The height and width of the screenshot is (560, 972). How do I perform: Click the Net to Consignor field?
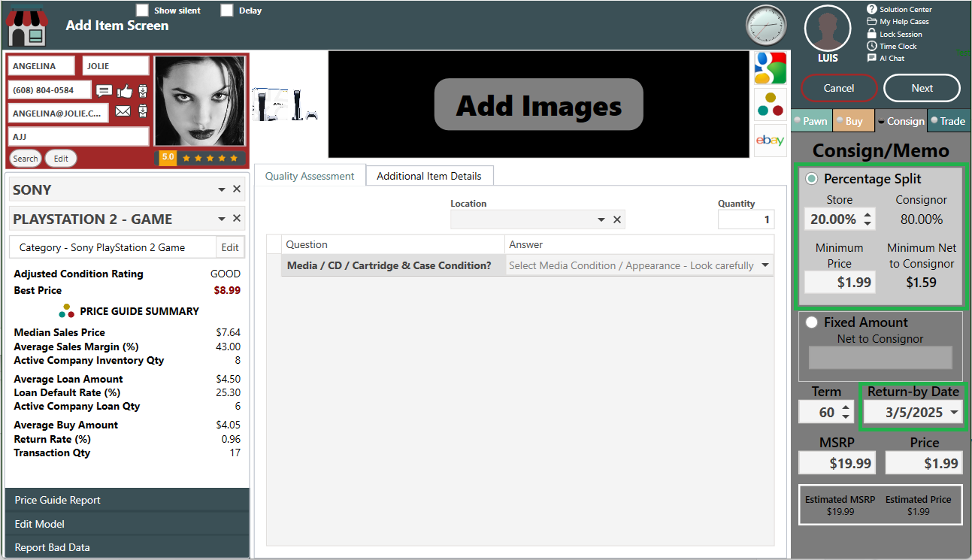click(x=880, y=358)
